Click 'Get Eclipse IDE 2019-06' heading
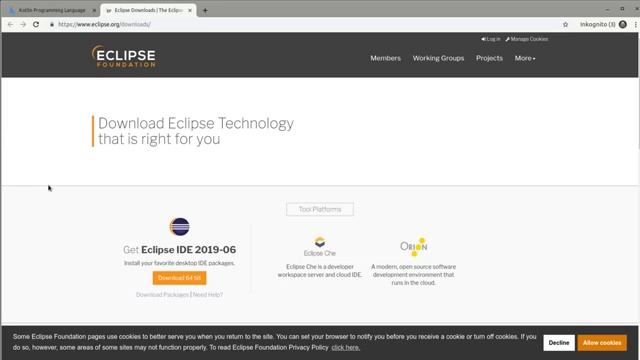Screen dimensions: 640x360 tap(180, 250)
